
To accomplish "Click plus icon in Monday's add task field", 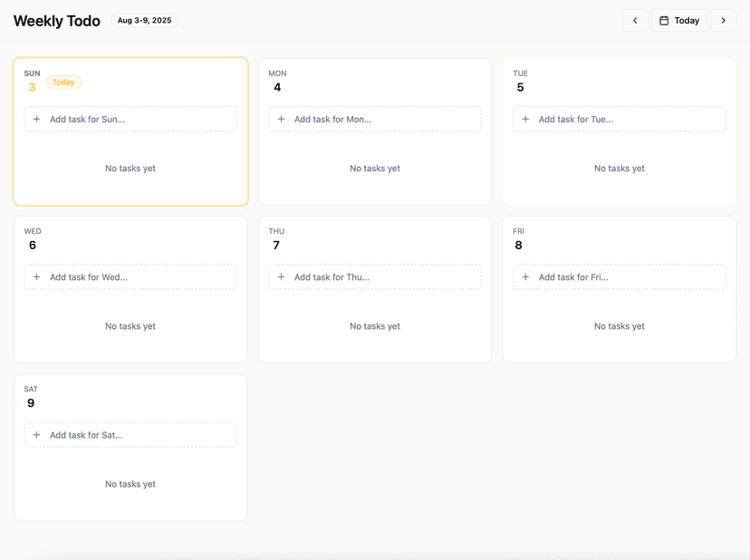I will pos(281,120).
